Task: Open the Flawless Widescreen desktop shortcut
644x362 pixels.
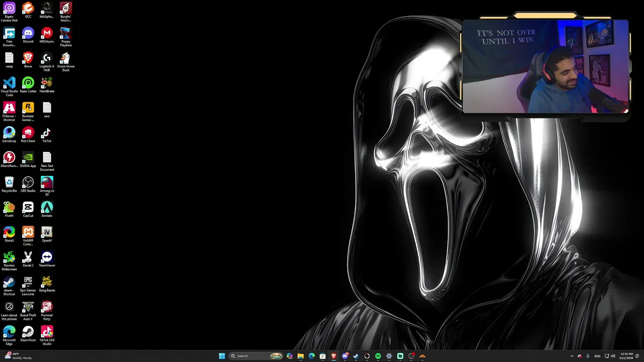Action: click(x=9, y=261)
